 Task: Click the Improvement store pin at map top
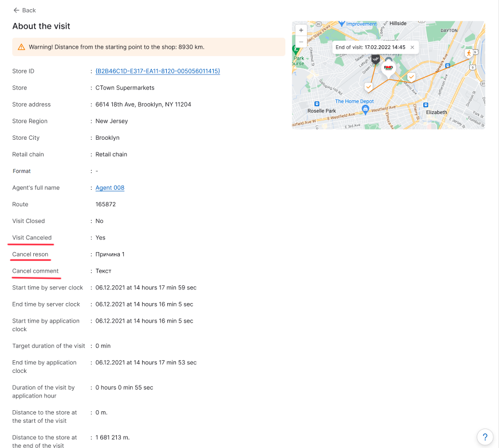(x=342, y=24)
